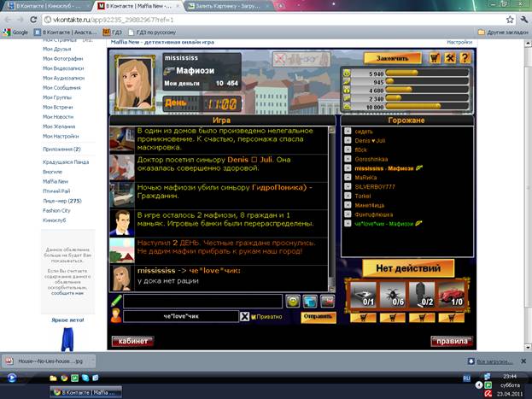Open the Другие закладки bookmarks folder
Image resolution: width=532 pixels, height=399 pixels.
pos(503,32)
